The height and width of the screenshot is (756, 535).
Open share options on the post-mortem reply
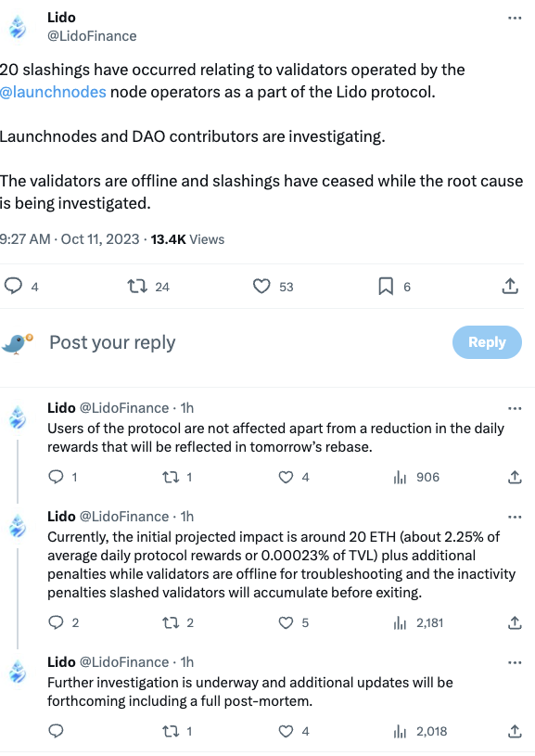pyautogui.click(x=515, y=731)
